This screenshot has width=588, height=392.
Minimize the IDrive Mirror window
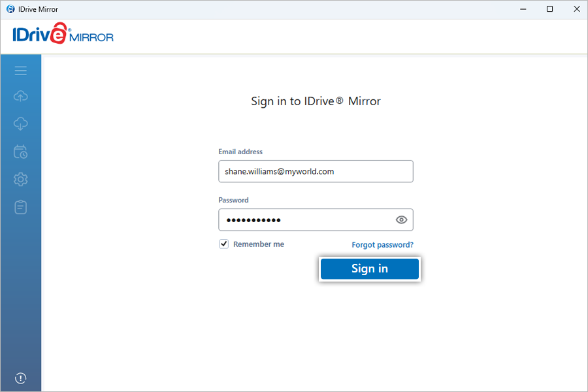[523, 9]
